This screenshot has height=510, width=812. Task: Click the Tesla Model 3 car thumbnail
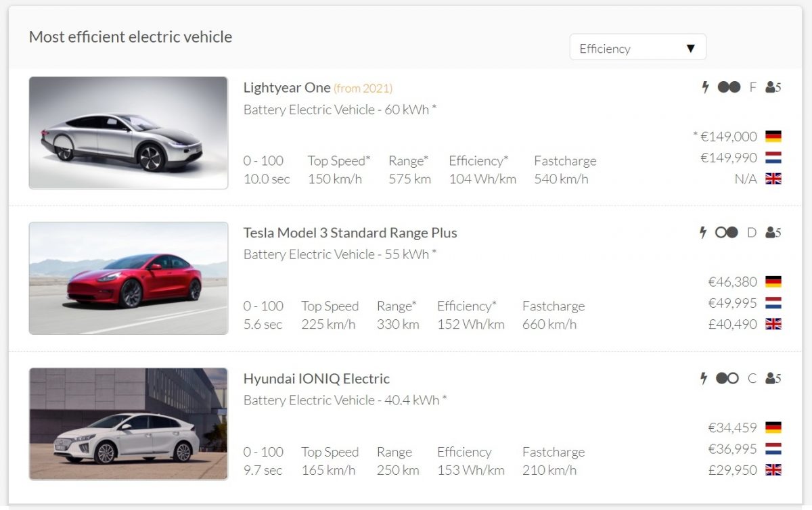[x=129, y=278]
